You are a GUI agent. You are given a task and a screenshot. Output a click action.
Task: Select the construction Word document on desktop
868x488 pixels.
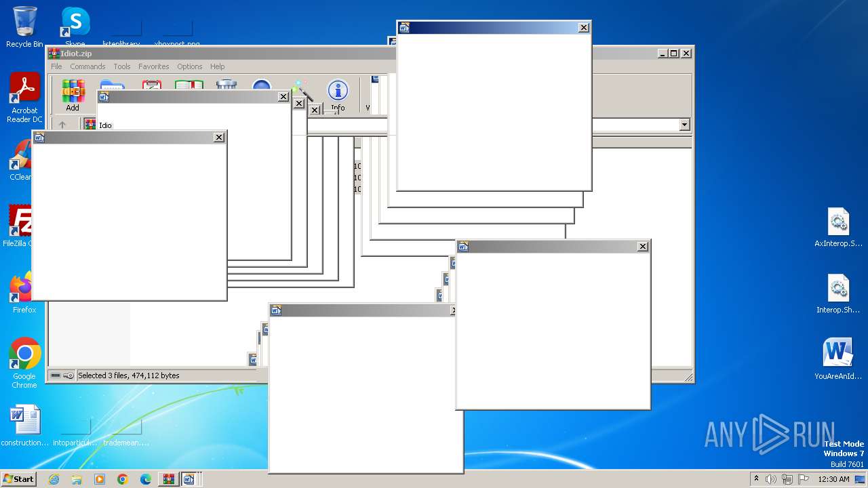pyautogui.click(x=24, y=426)
